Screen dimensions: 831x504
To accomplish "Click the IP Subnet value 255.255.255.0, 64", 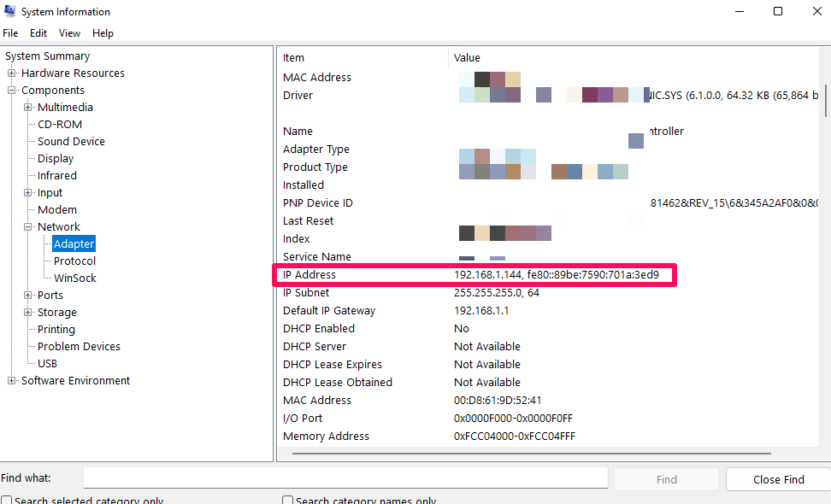I will (x=497, y=293).
